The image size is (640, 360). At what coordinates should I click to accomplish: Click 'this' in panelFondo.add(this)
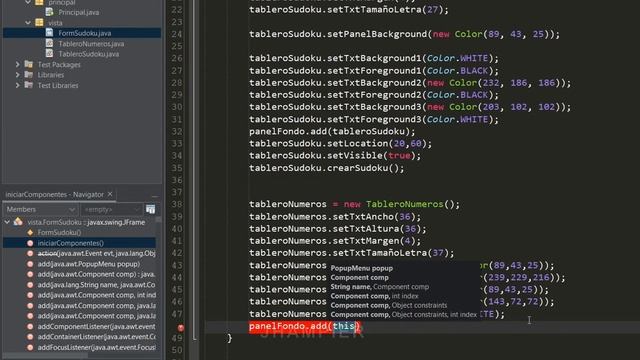tap(343, 326)
